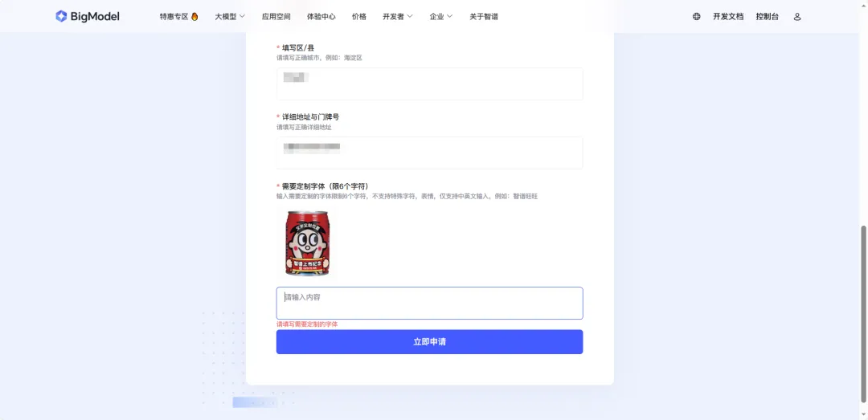868x420 pixels.
Task: Open the 开发文档 link
Action: (x=728, y=17)
